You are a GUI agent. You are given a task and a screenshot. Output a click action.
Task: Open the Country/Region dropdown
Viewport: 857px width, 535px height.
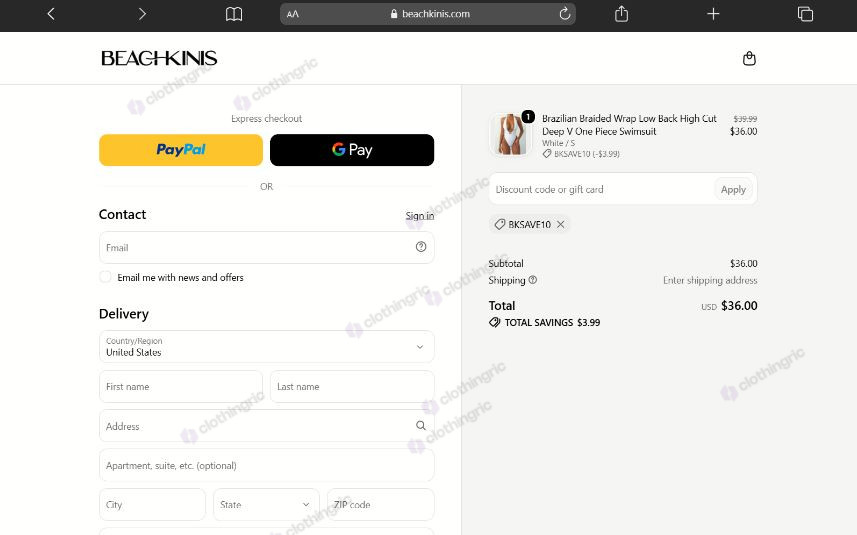(x=267, y=346)
